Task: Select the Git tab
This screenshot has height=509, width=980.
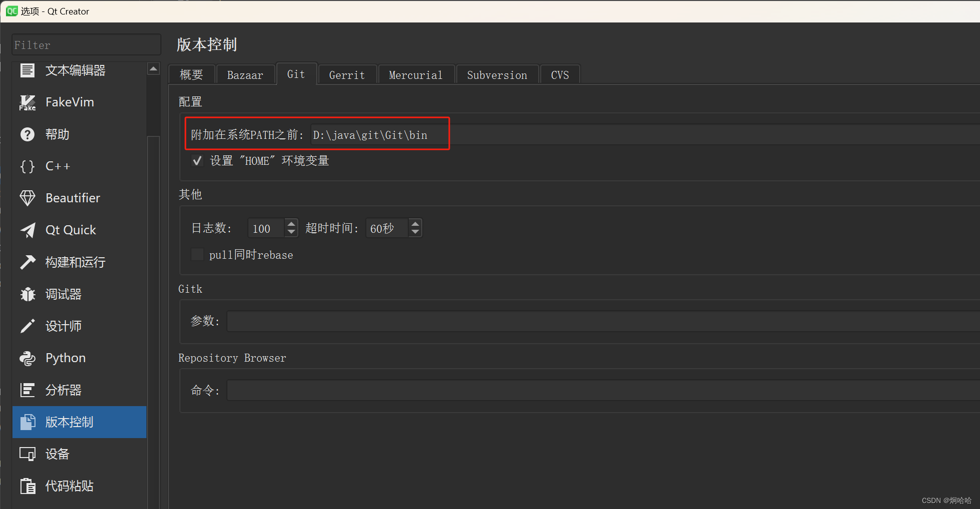Action: coord(296,74)
